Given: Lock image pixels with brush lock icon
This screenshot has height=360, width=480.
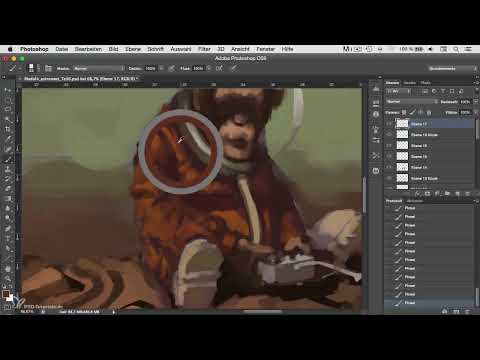Looking at the screenshot, I should pos(413,113).
